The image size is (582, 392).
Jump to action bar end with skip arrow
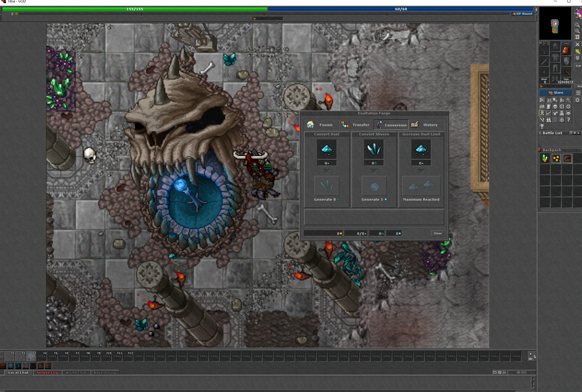pyautogui.click(x=530, y=359)
